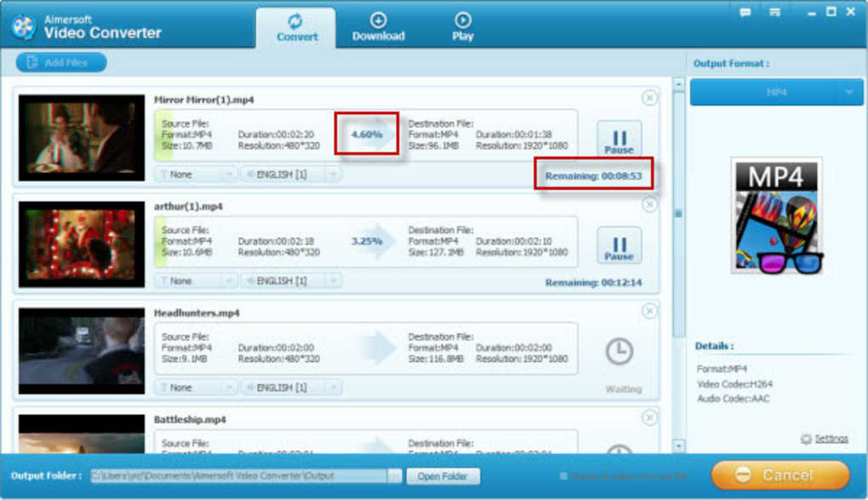Open subtitle None dropdown for Mirror Mirror(1).mp4
The height and width of the screenshot is (500, 868).
point(196,175)
